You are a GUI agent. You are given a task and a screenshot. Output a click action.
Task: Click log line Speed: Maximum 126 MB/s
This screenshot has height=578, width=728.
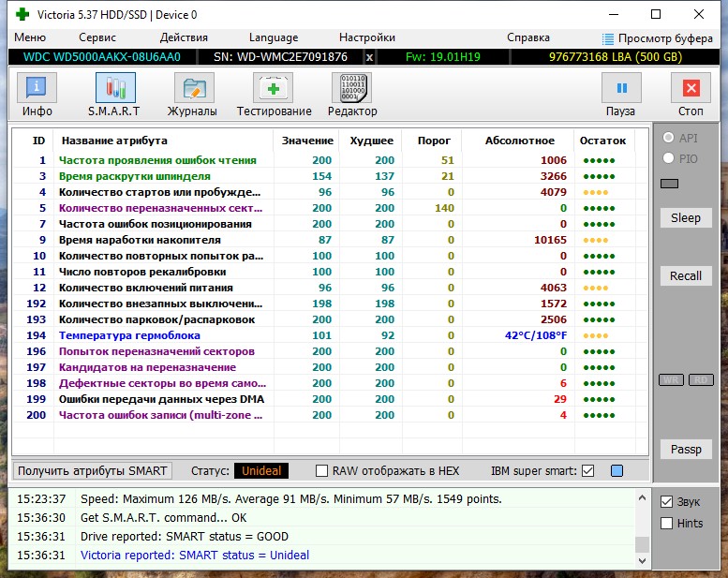coord(291,499)
